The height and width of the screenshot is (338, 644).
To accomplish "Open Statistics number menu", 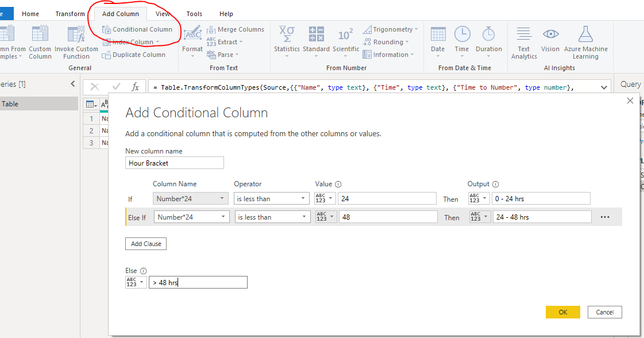I will click(287, 41).
